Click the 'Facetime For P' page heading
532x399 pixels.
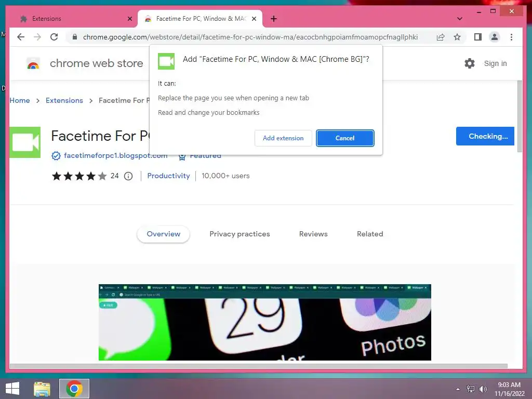[100, 136]
